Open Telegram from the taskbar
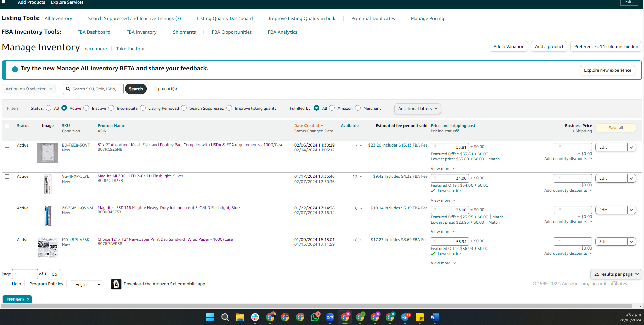This screenshot has width=644, height=325. (405, 317)
